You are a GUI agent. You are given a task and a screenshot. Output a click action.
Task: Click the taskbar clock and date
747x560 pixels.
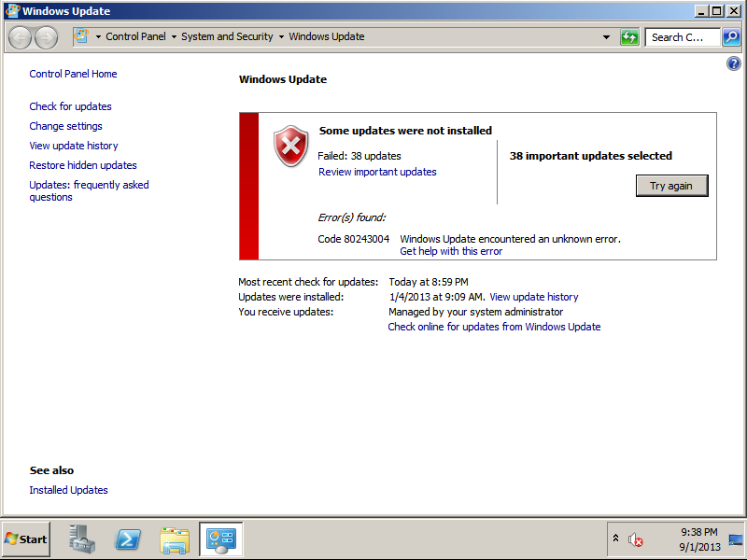tap(699, 539)
